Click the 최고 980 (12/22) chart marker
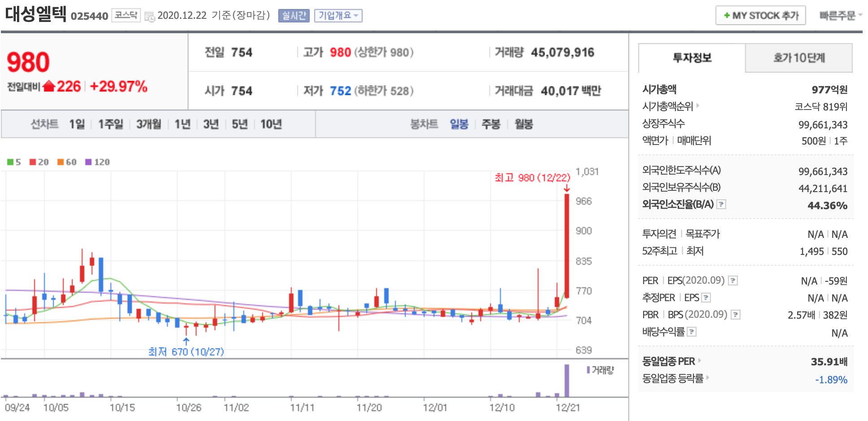This screenshot has width=868, height=421. point(532,178)
